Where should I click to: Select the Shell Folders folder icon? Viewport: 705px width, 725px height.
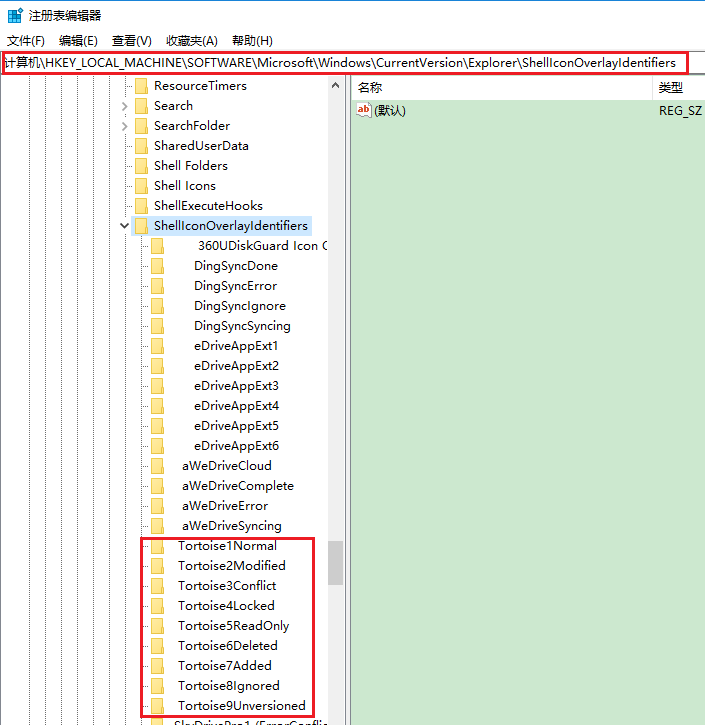(x=141, y=166)
